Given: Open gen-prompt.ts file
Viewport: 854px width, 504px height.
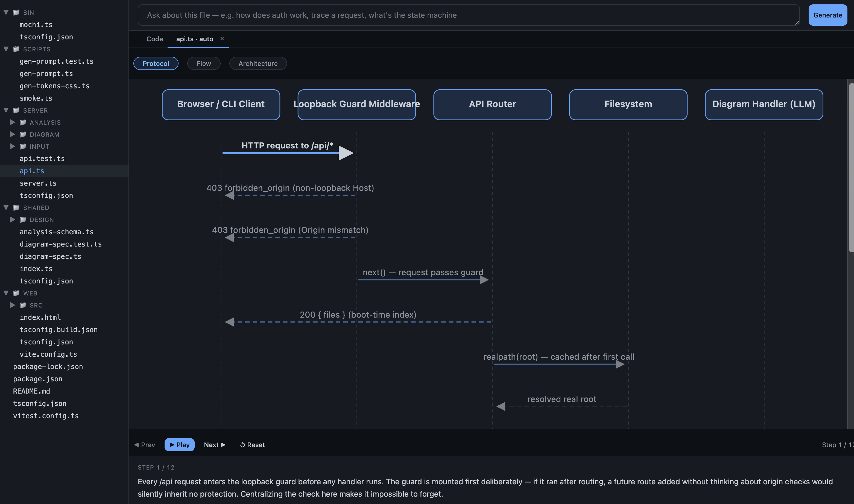Looking at the screenshot, I should 46,73.
